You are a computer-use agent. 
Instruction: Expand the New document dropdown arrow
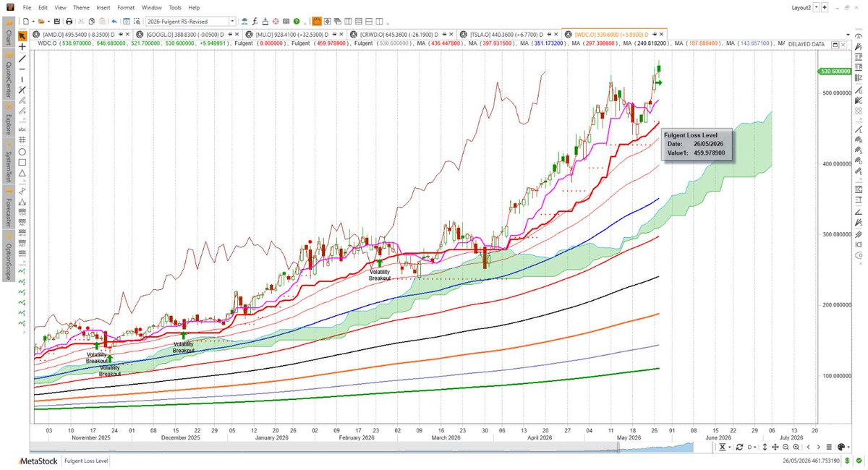33,22
